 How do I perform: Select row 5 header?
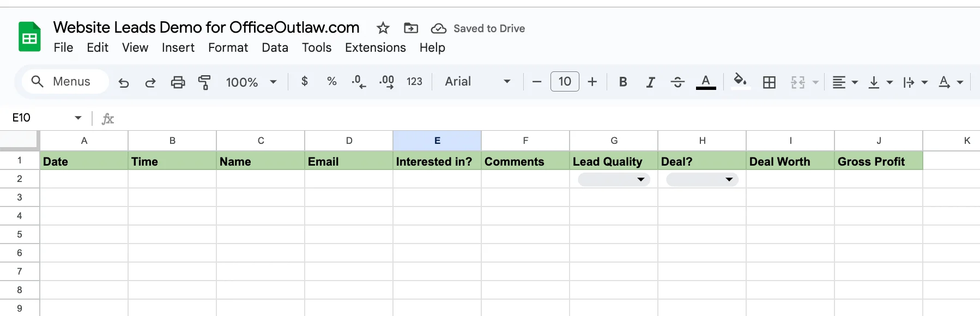20,234
